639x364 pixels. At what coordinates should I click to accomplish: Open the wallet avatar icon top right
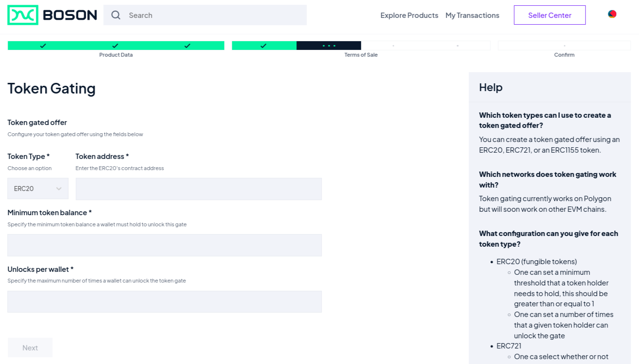tap(612, 14)
